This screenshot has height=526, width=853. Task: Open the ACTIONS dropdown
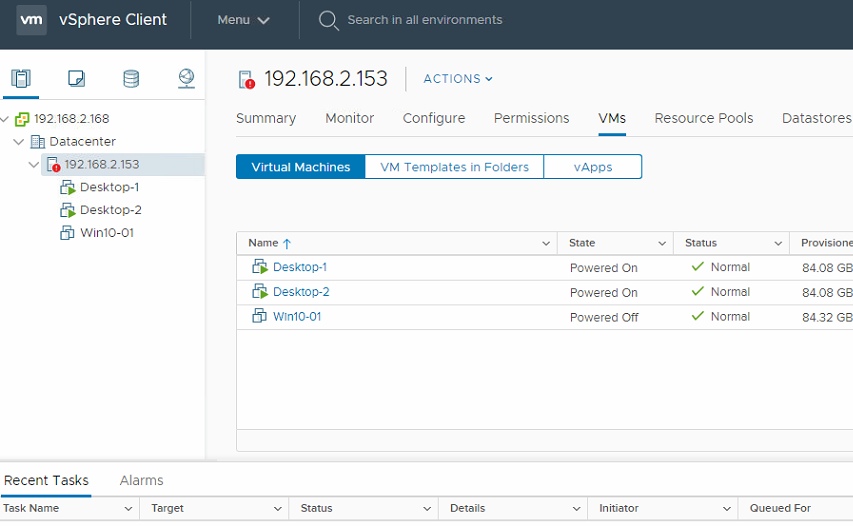pos(458,79)
